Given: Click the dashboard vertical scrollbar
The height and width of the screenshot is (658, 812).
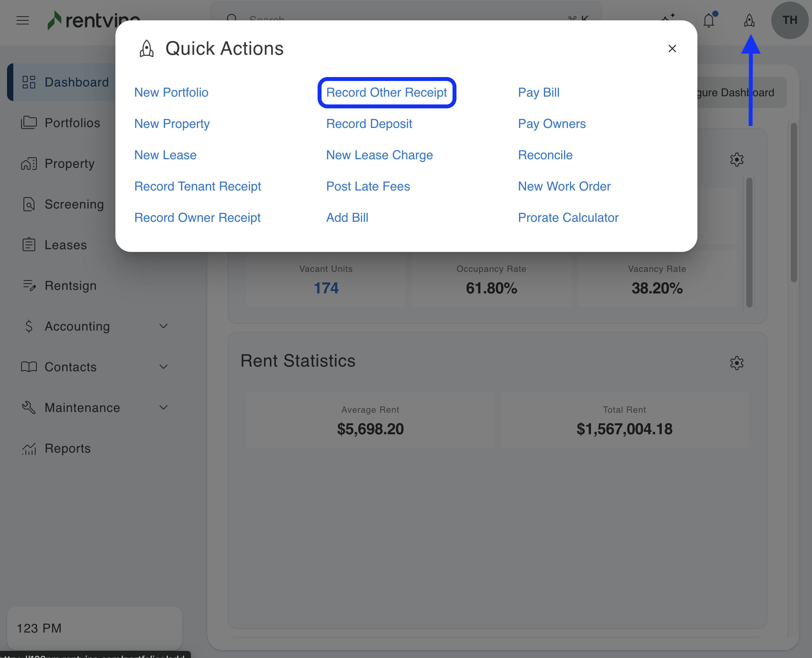Looking at the screenshot, I should [794, 202].
